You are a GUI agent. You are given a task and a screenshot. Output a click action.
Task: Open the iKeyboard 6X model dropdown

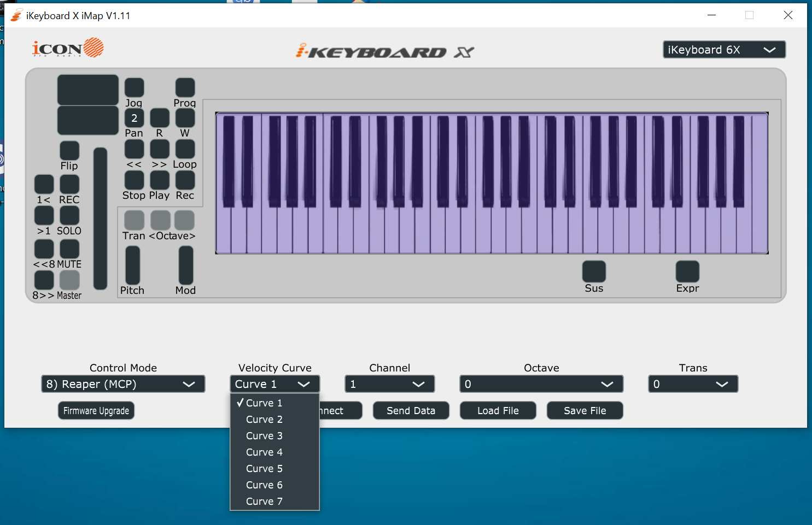coord(724,50)
